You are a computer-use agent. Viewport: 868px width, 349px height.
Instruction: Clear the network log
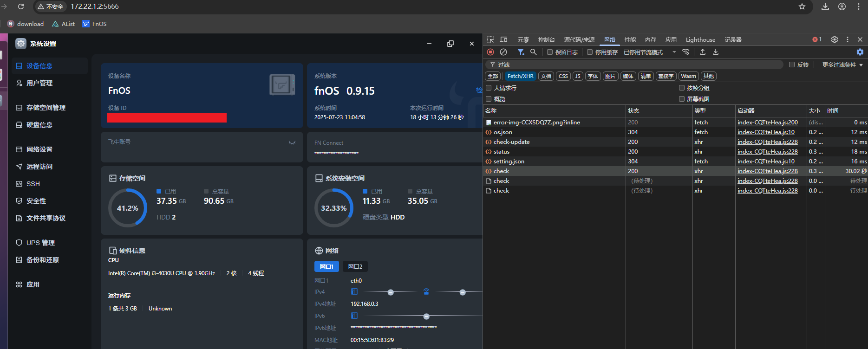click(x=503, y=52)
